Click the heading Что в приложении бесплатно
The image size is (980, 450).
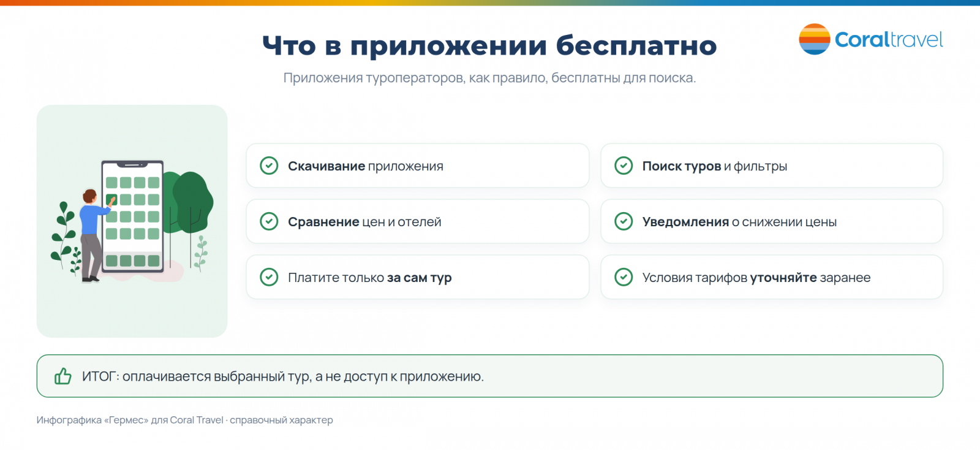point(489,45)
